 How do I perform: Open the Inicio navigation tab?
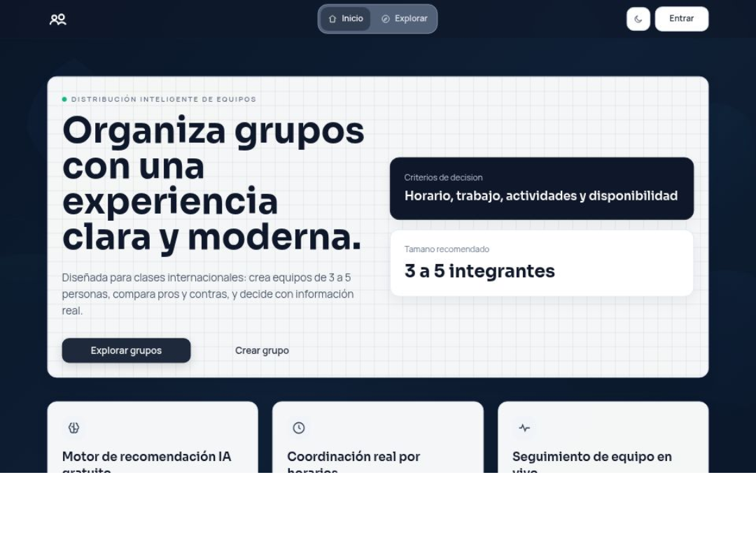345,19
